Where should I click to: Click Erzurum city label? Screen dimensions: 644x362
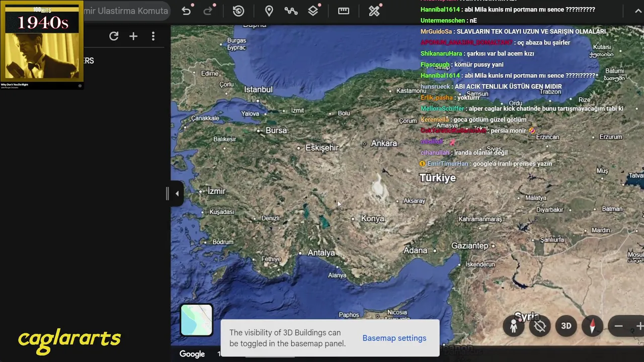[x=611, y=137]
